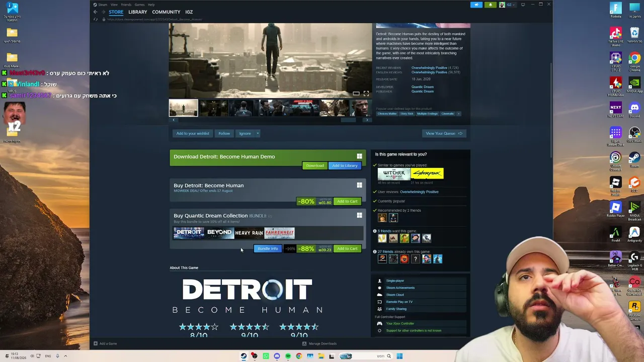Click Steam icon in the taskbar
Screen dimensions: 644x362
(244, 356)
